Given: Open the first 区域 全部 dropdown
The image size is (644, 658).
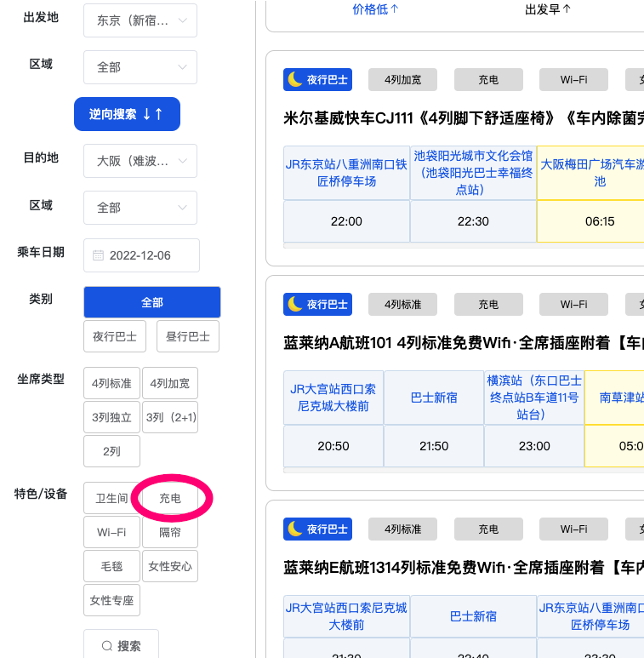Looking at the screenshot, I should click(140, 67).
